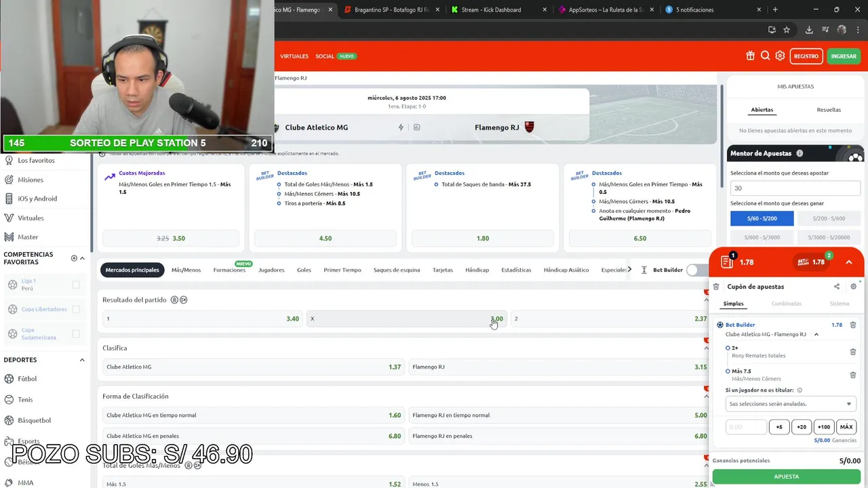The height and width of the screenshot is (488, 868).
Task: Open Virtuales in the sidebar
Action: (31, 218)
